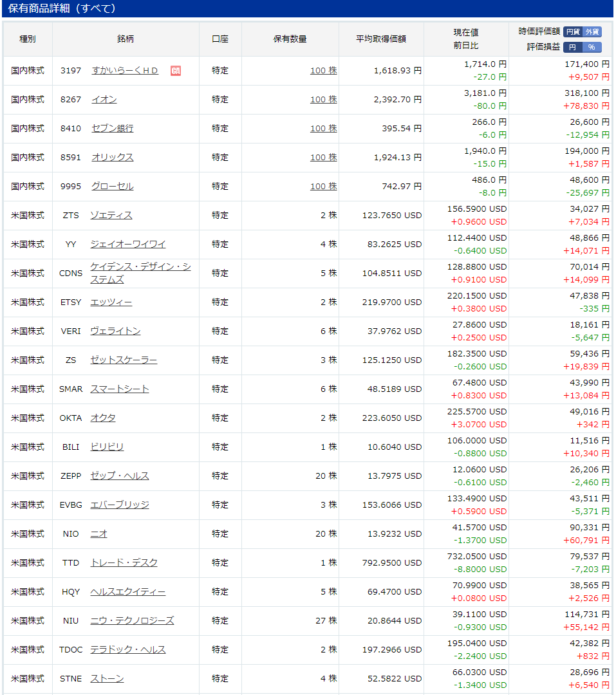Switch valuation display to 円貨

click(x=573, y=32)
